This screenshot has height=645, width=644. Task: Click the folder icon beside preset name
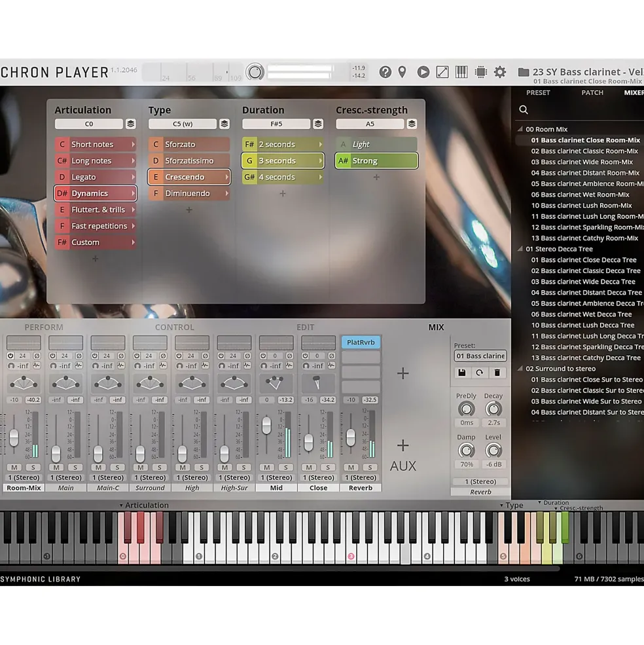(x=524, y=73)
